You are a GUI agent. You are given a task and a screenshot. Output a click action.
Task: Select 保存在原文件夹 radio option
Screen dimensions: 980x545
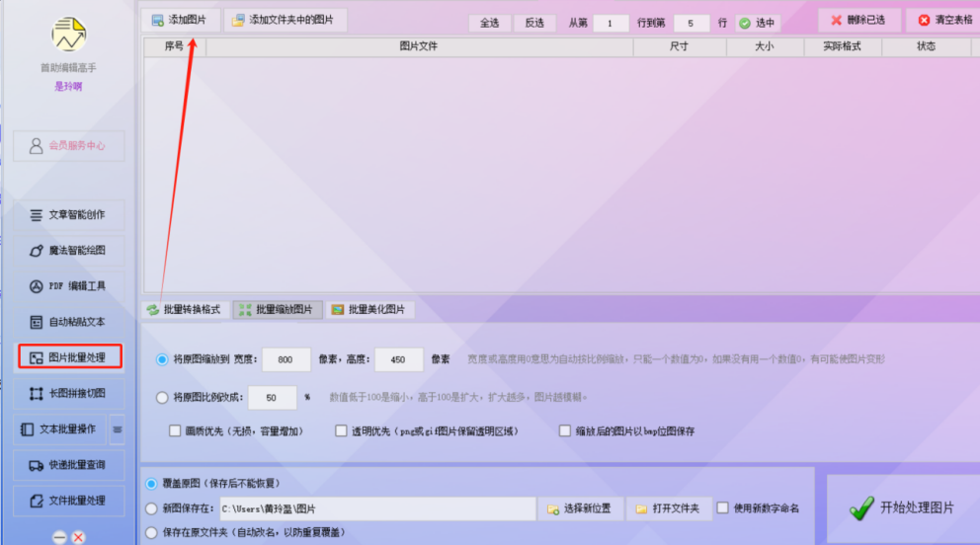(x=151, y=532)
